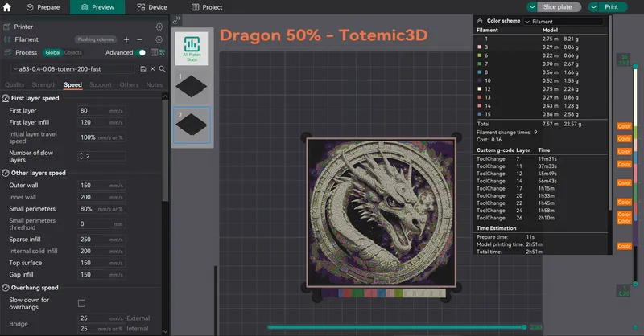Save the current process preset
644x336 pixels.
pyautogui.click(x=143, y=69)
